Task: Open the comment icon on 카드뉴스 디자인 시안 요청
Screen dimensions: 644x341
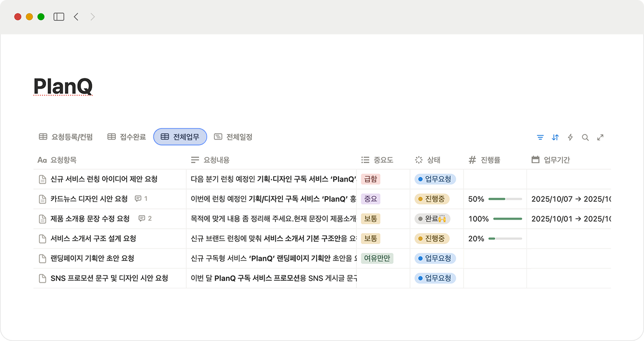Action: point(138,199)
